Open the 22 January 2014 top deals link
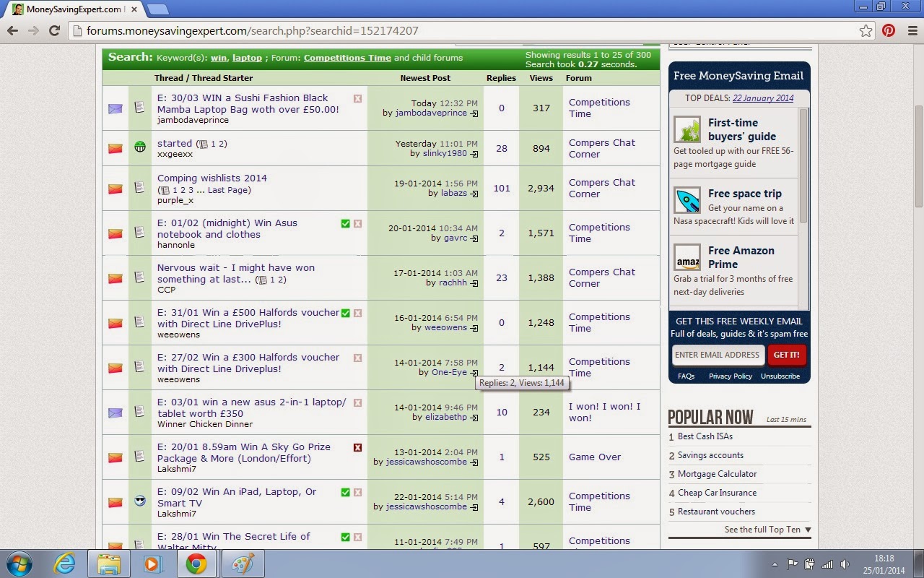Image resolution: width=924 pixels, height=578 pixels. tap(763, 98)
